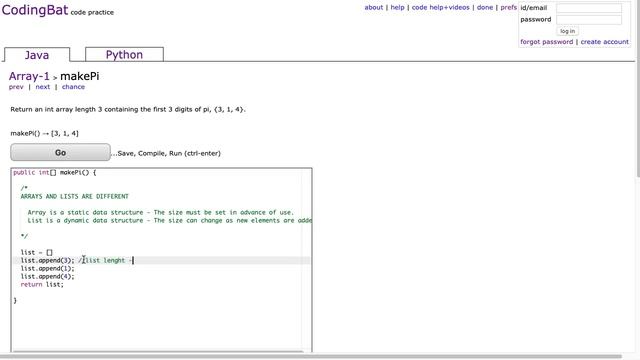
Task: Click the page horizontal scrollbar
Action: click(310, 357)
